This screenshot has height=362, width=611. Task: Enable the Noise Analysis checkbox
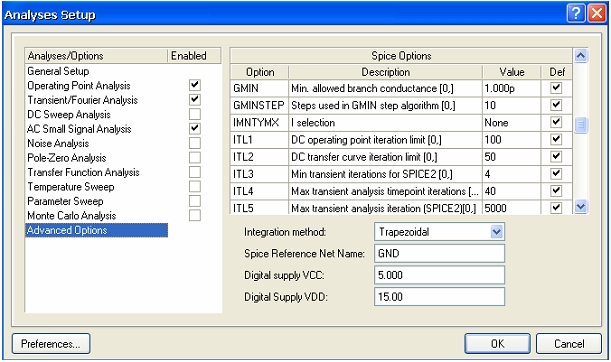195,143
